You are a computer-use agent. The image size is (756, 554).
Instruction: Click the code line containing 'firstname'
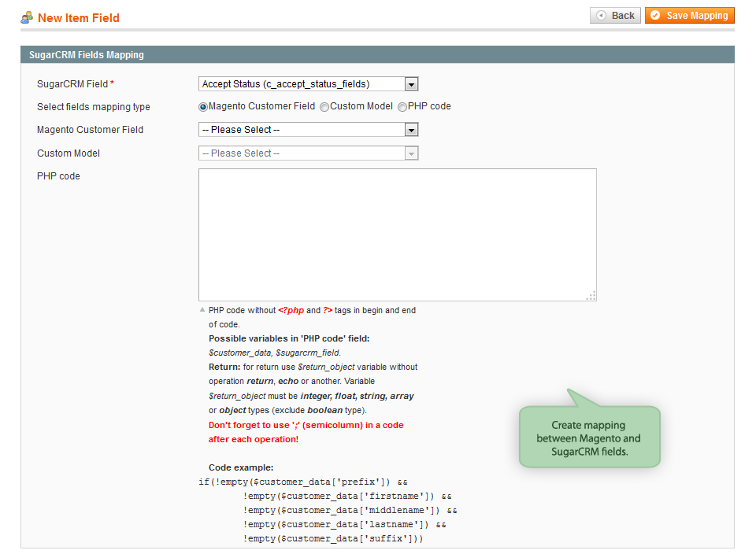[x=347, y=497]
